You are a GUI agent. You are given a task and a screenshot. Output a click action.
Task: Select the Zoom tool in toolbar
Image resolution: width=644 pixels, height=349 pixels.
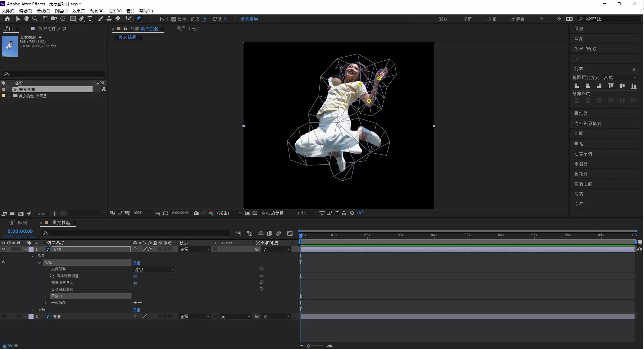point(35,19)
